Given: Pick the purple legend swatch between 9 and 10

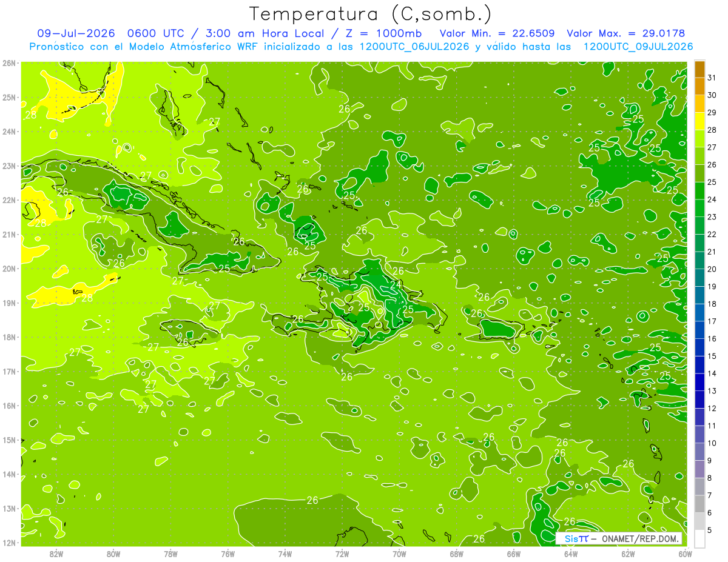Looking at the screenshot, I should pyautogui.click(x=699, y=452).
